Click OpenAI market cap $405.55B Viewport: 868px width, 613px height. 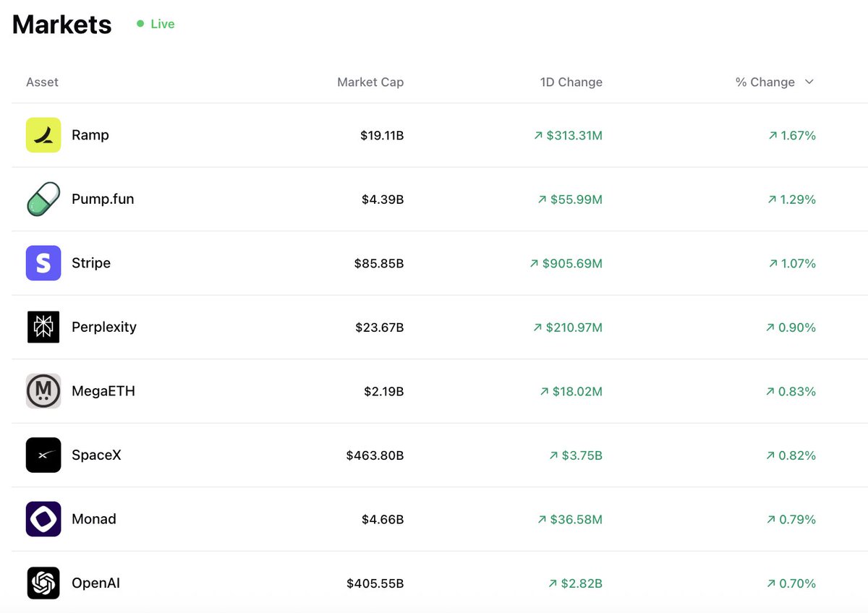[x=375, y=583]
